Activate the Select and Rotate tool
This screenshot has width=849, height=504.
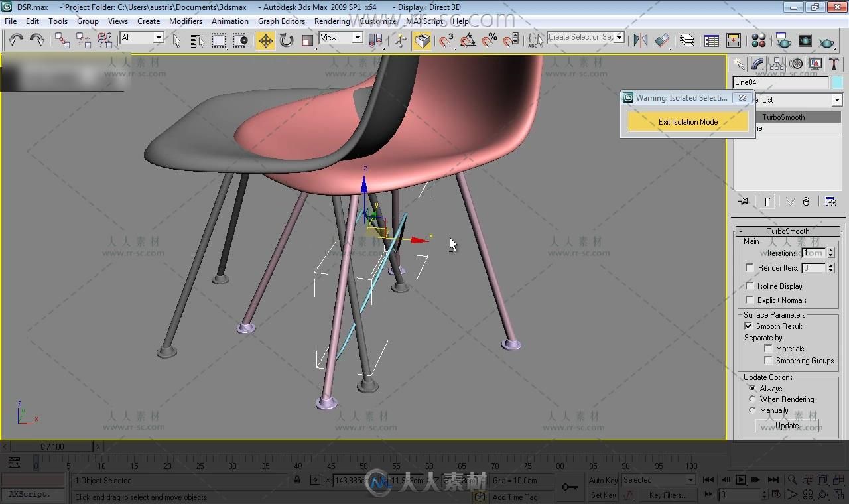pos(287,40)
